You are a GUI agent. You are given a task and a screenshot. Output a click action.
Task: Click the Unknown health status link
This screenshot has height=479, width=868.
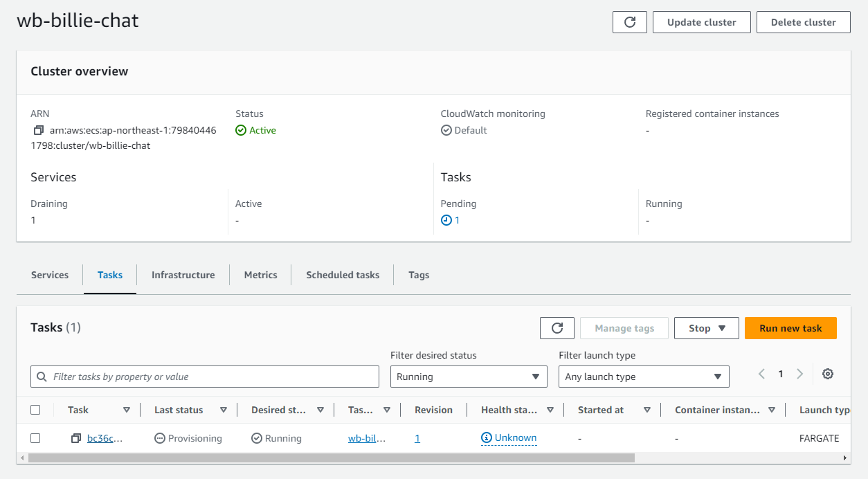point(516,437)
